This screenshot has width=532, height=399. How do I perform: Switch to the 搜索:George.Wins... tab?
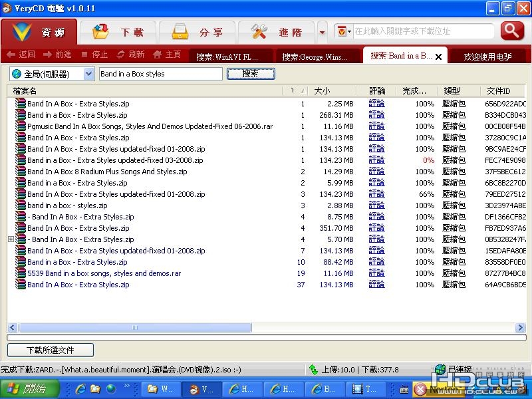tap(317, 57)
